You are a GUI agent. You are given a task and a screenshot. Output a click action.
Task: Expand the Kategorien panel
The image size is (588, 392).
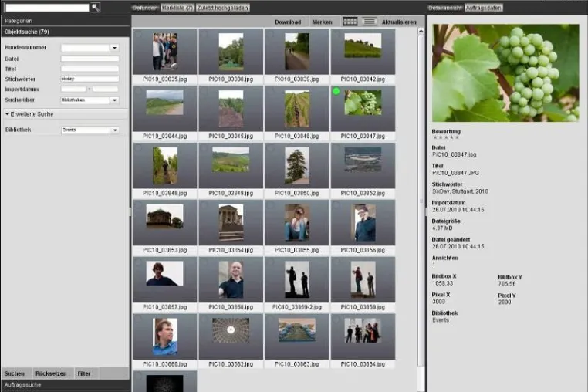pyautogui.click(x=66, y=21)
